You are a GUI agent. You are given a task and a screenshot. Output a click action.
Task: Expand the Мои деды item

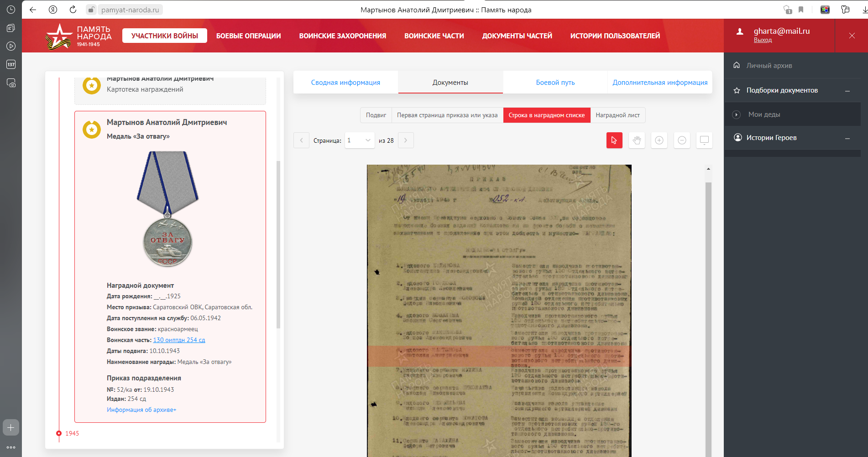736,114
